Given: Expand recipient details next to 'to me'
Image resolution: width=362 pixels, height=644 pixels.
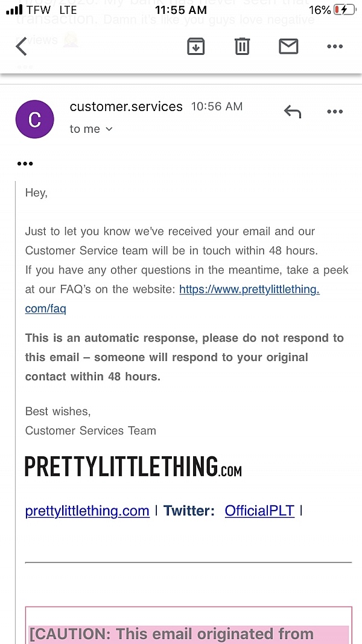Looking at the screenshot, I should click(109, 129).
